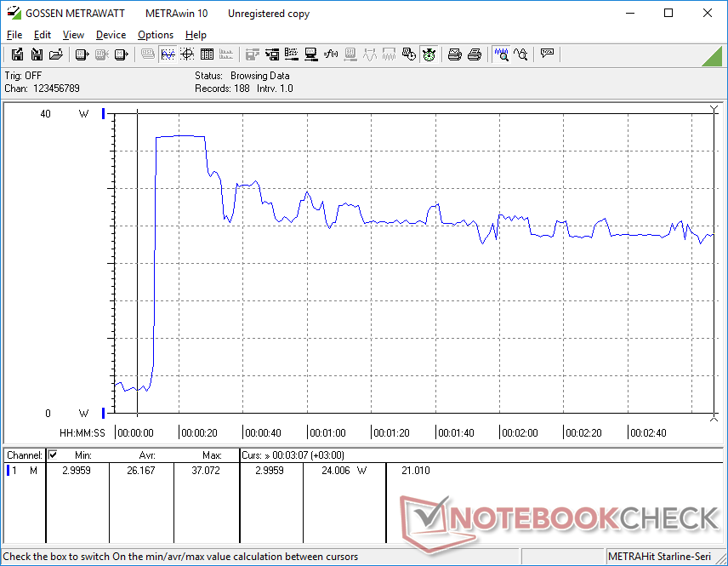
Task: Click the read-from-meter device arrow icon
Action: 82,54
